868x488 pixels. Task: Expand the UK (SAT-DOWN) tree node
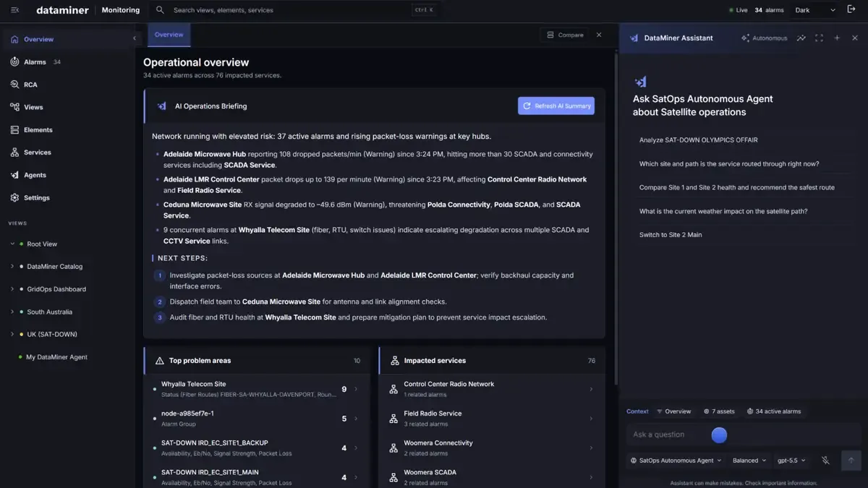coord(12,335)
